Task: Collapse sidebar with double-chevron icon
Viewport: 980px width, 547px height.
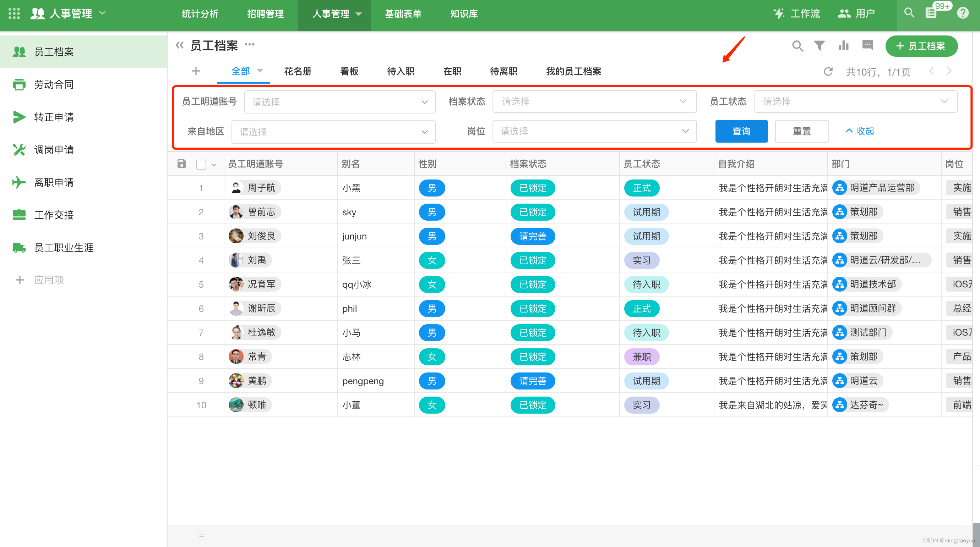Action: coord(180,45)
